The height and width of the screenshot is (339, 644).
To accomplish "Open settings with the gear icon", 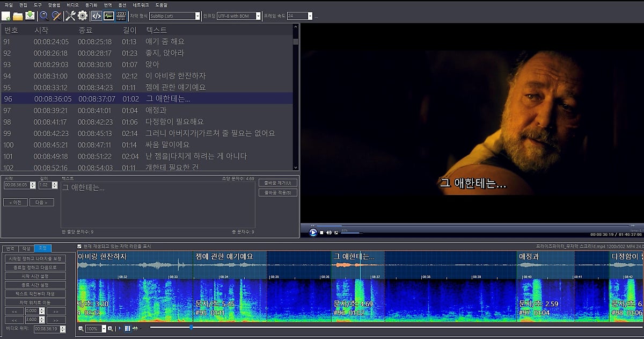I will tap(83, 16).
